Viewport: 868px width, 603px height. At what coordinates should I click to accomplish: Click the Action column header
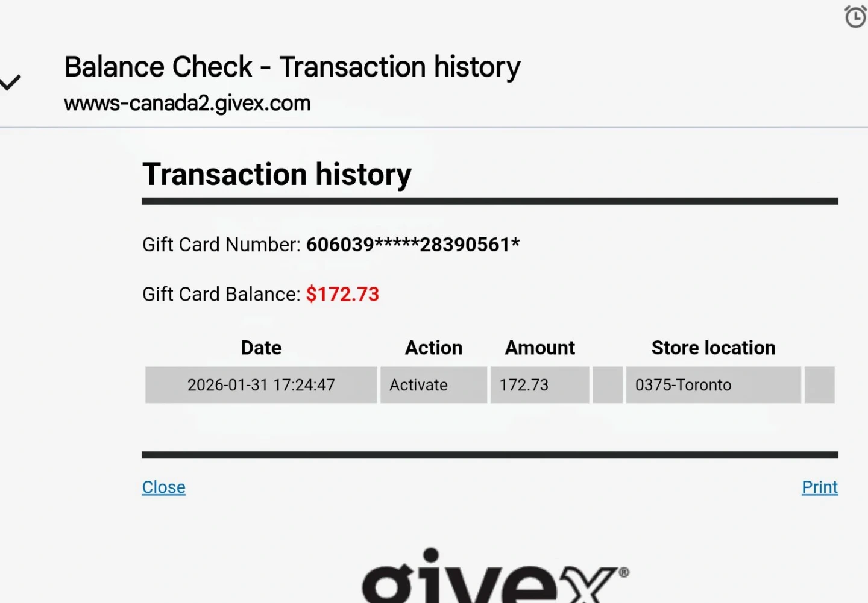pyautogui.click(x=433, y=348)
